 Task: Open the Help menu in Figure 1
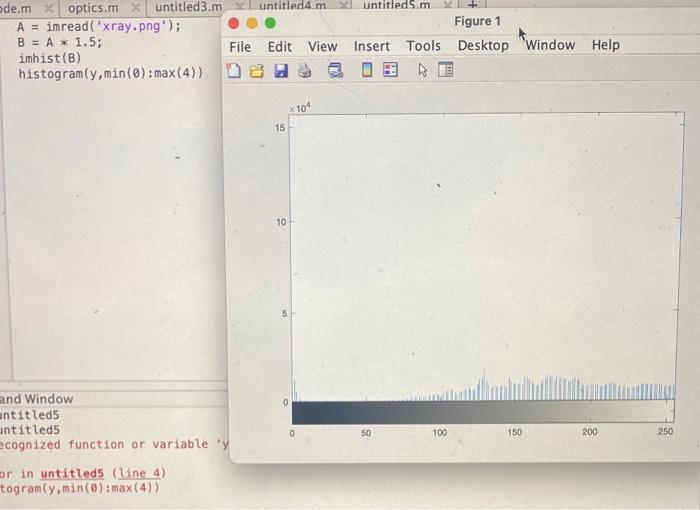(x=605, y=45)
